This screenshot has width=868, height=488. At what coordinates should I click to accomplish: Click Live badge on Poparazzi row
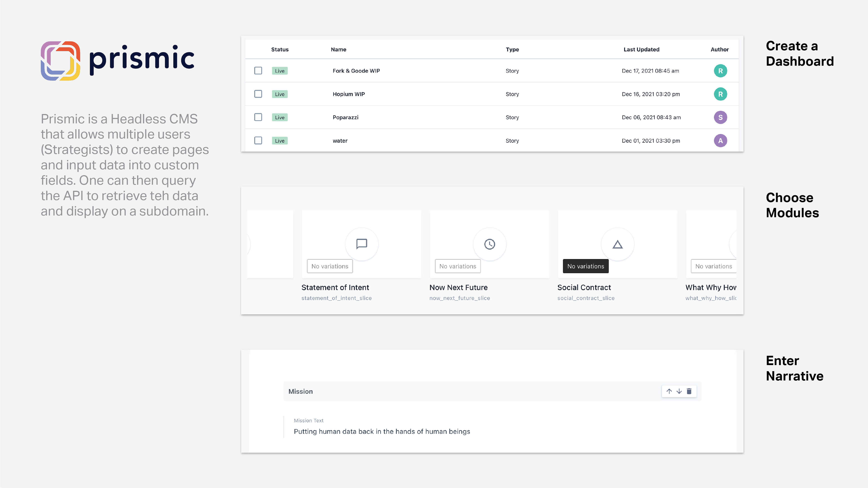[x=280, y=117]
